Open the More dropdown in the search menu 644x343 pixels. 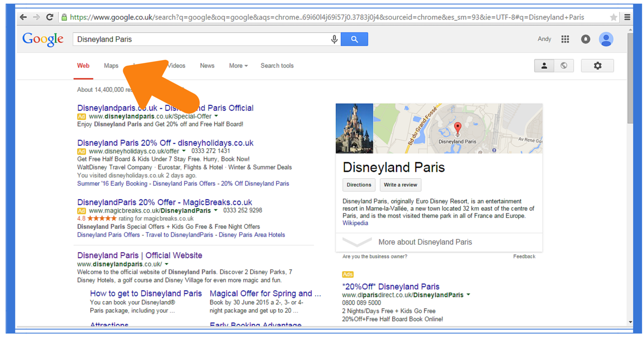(238, 66)
